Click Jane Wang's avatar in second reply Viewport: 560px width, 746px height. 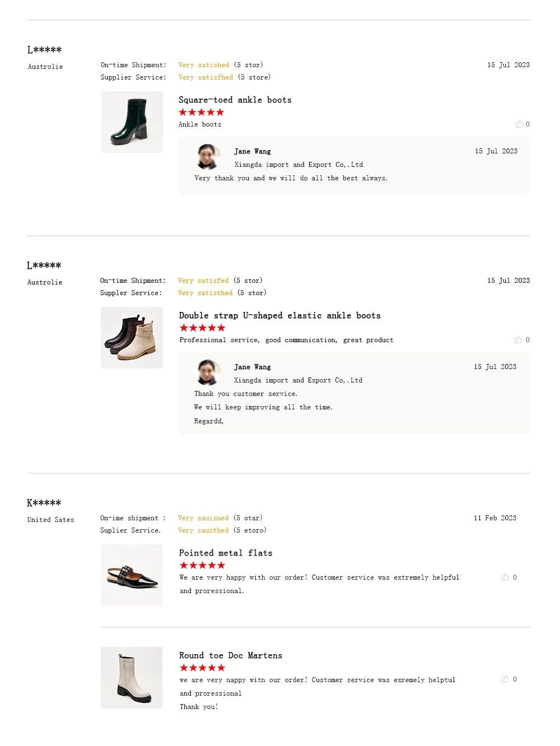[x=208, y=372]
